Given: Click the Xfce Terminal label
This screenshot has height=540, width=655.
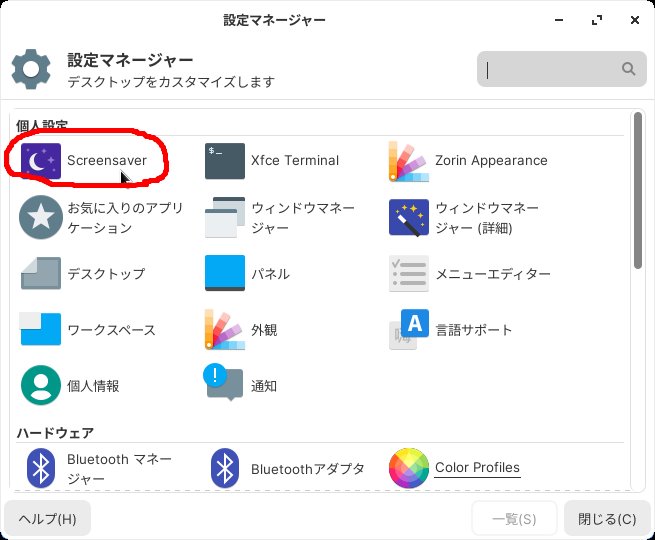Looking at the screenshot, I should (295, 160).
